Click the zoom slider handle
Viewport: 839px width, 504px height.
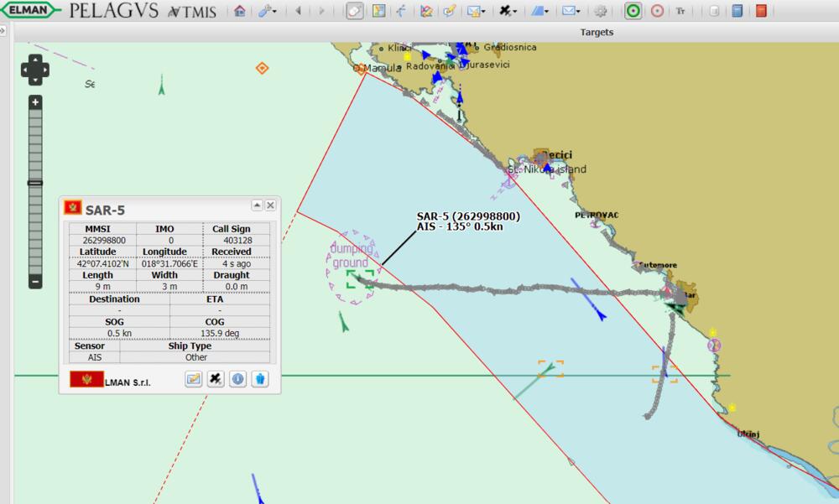(x=35, y=182)
